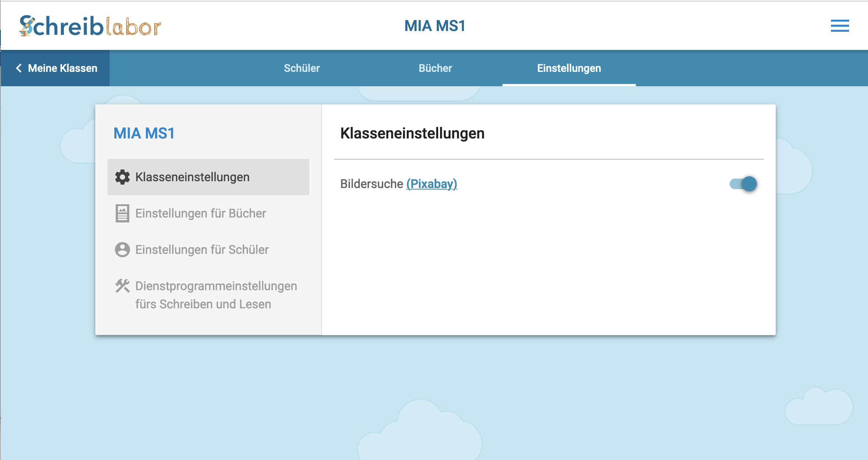
Task: Switch to the Schüler tab
Action: (x=302, y=68)
